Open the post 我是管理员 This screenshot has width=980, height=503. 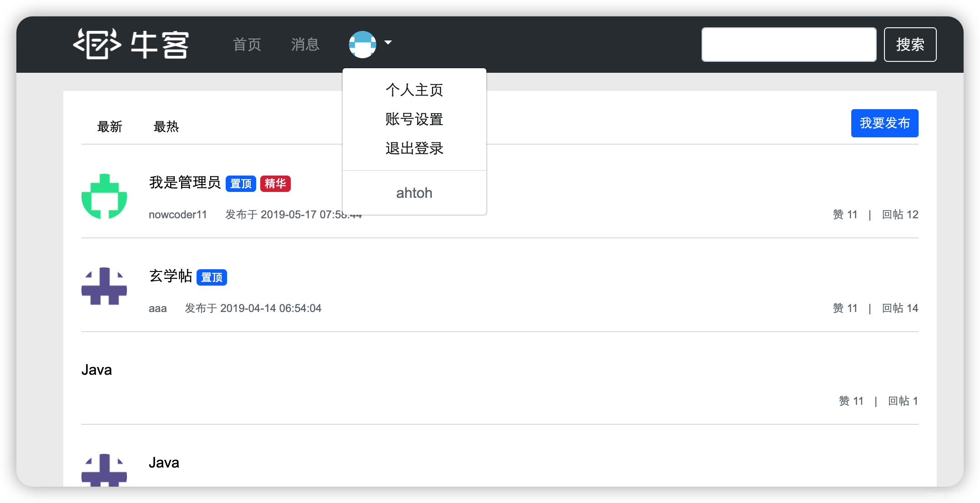pos(185,182)
